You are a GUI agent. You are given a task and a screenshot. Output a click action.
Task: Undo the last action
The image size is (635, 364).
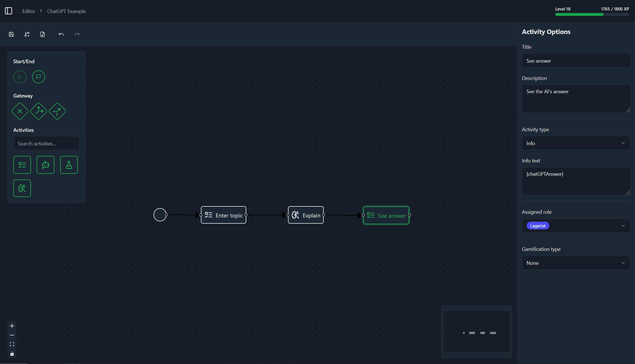coord(61,34)
